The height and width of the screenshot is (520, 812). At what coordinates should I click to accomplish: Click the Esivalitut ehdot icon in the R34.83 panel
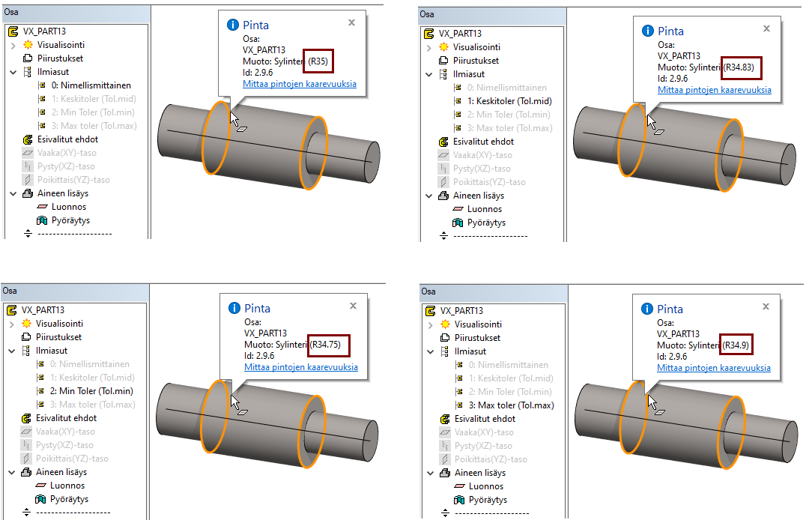(x=443, y=142)
